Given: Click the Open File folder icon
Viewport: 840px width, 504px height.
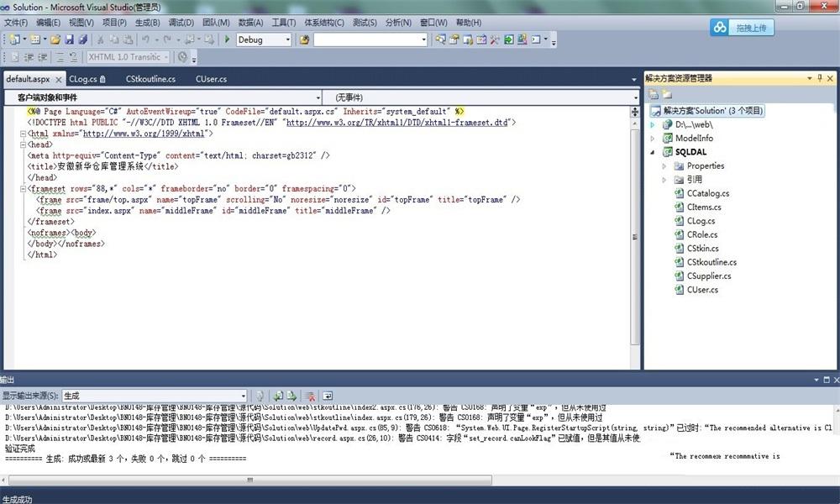Looking at the screenshot, I should pos(55,39).
